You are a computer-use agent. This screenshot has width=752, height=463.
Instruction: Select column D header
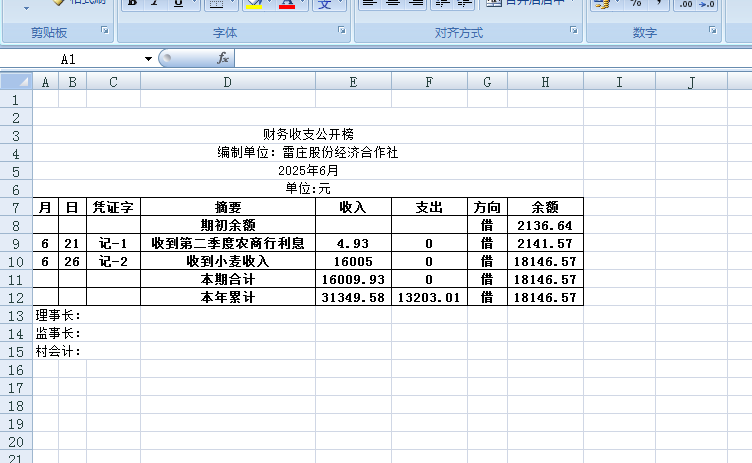coord(227,82)
